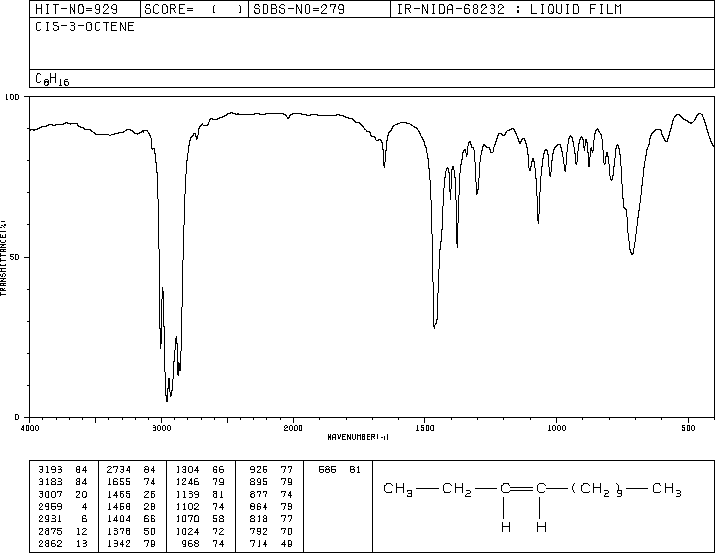This screenshot has height=553, width=715.
Task: Click the HIT-NO=929 header cell
Action: pos(85,9)
